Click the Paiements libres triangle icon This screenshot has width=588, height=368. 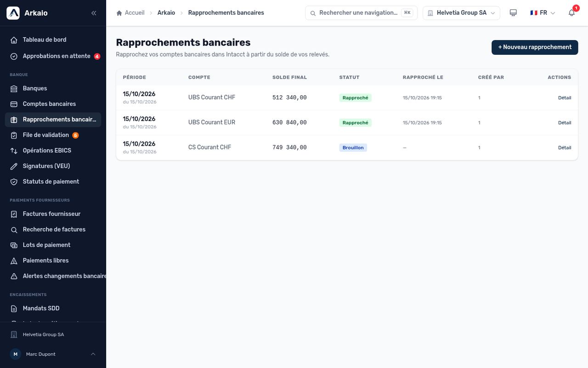14,261
